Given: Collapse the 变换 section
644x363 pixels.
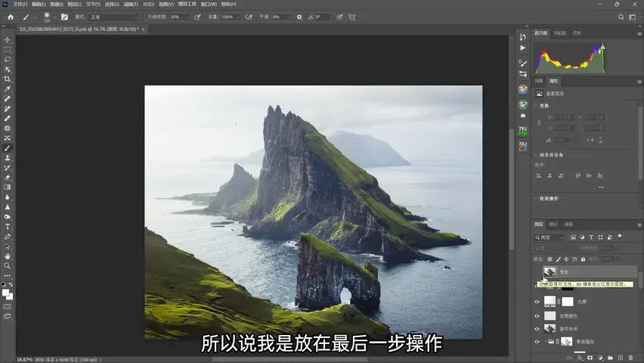Looking at the screenshot, I should click(536, 106).
